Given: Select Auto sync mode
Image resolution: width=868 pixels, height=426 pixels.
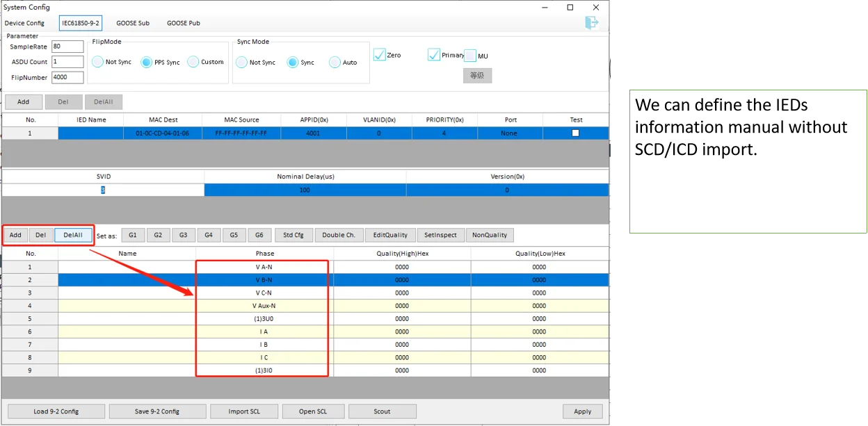Looking at the screenshot, I should [343, 62].
